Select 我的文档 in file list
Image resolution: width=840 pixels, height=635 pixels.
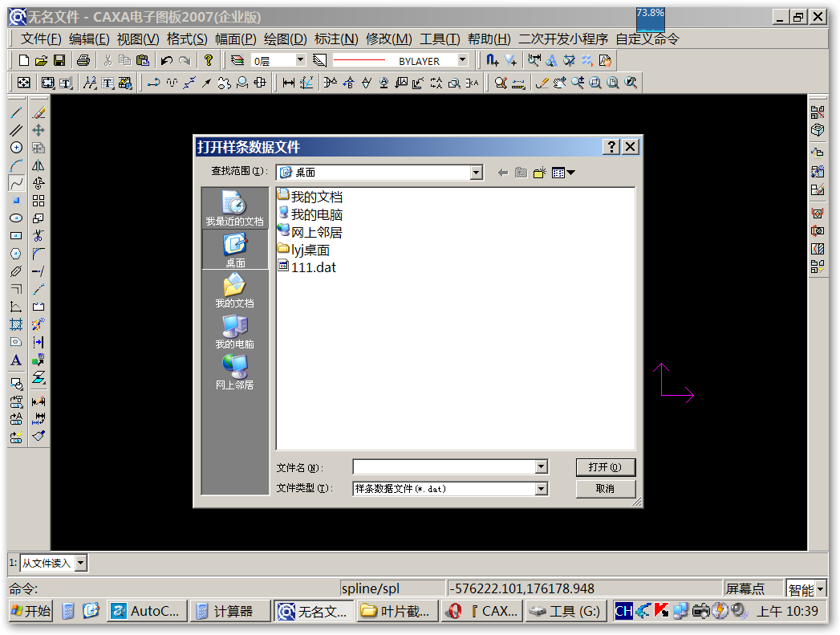coord(310,197)
